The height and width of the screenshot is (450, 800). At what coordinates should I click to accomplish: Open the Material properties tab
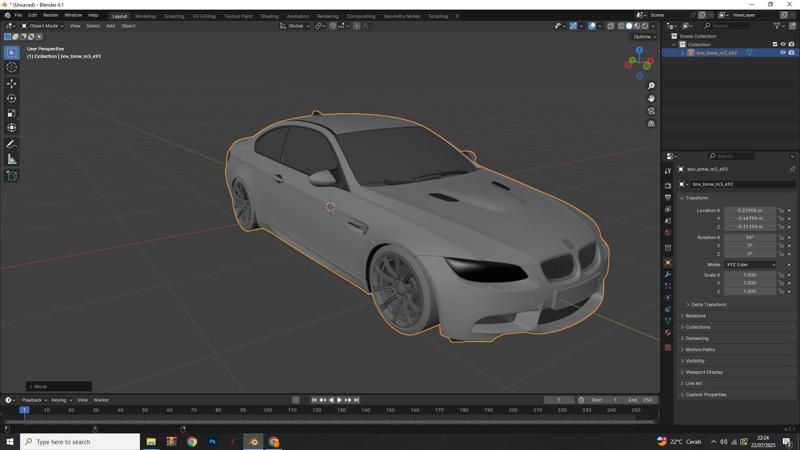pos(668,333)
